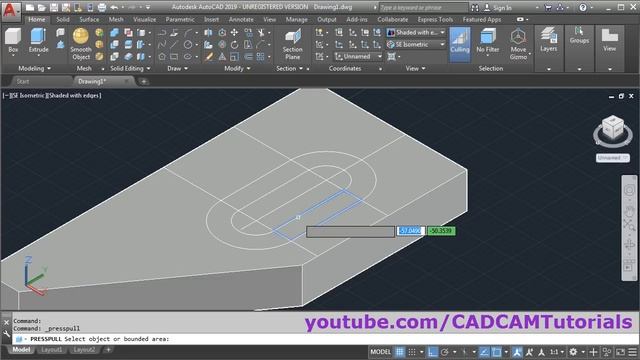Click the Trim scissors tool in Modify panel
640x360 pixels.
point(260,33)
